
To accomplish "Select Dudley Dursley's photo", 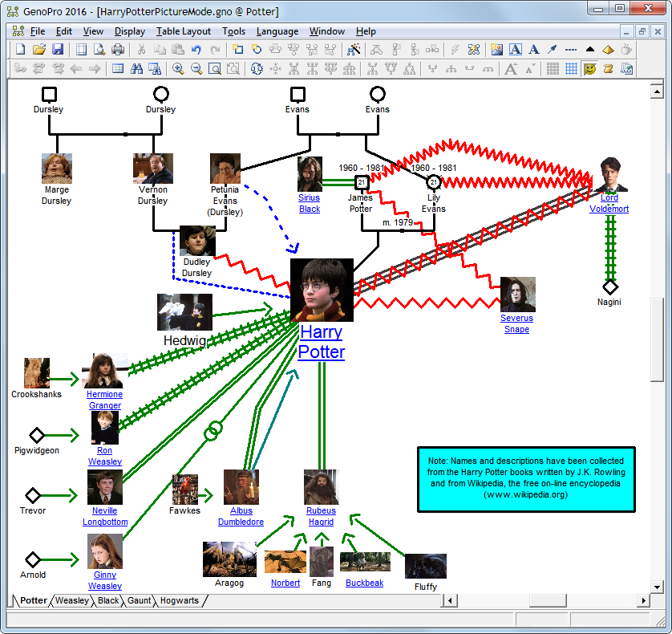I will point(197,241).
